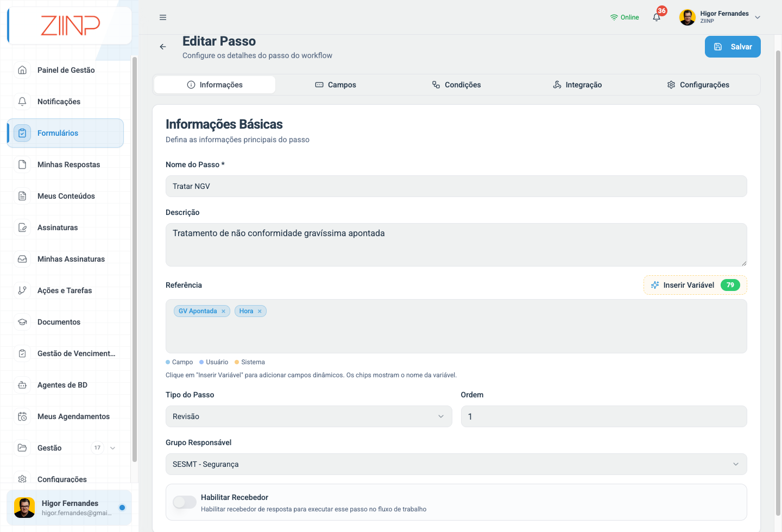The image size is (782, 532).
Task: Click the main page vertical scrollbar
Action: [x=778, y=282]
